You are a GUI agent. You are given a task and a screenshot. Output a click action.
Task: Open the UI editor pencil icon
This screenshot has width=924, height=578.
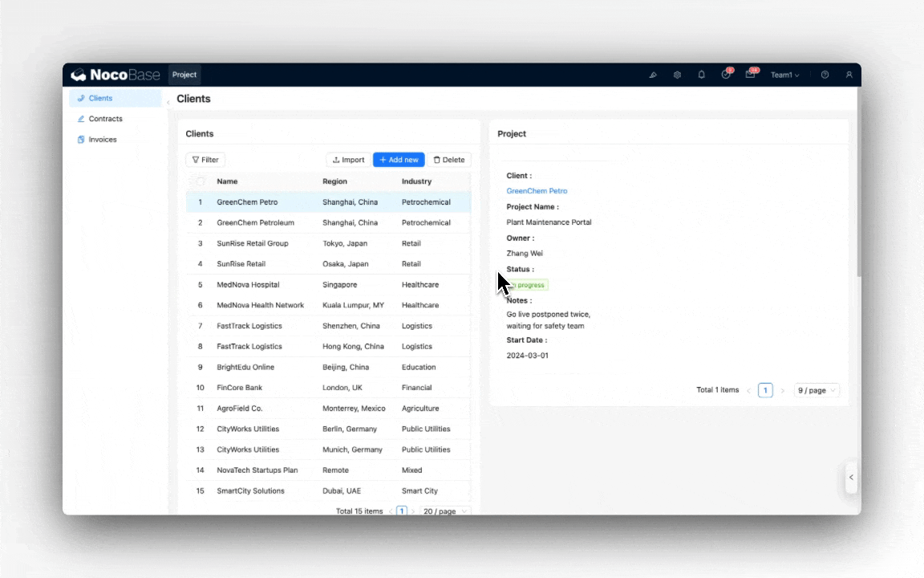654,75
